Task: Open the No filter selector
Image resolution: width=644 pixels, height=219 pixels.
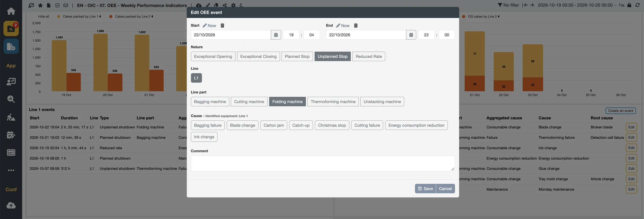Action: (x=508, y=5)
